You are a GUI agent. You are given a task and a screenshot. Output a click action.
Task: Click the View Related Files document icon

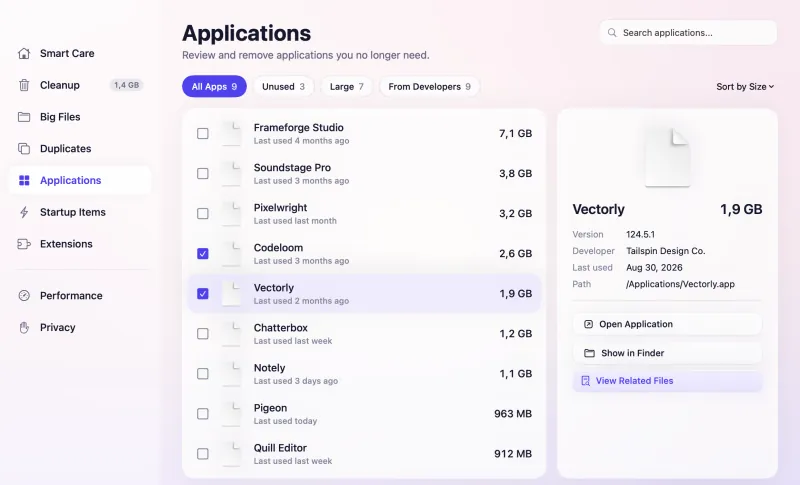click(585, 381)
